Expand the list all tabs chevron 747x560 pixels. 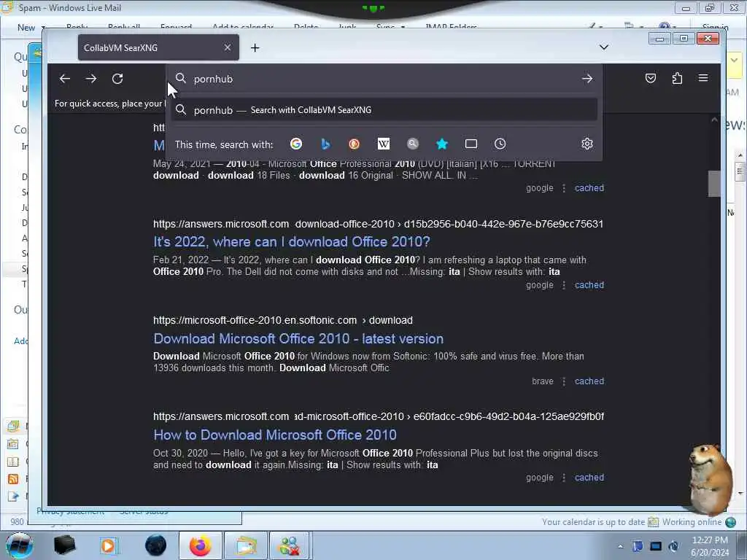[603, 47]
